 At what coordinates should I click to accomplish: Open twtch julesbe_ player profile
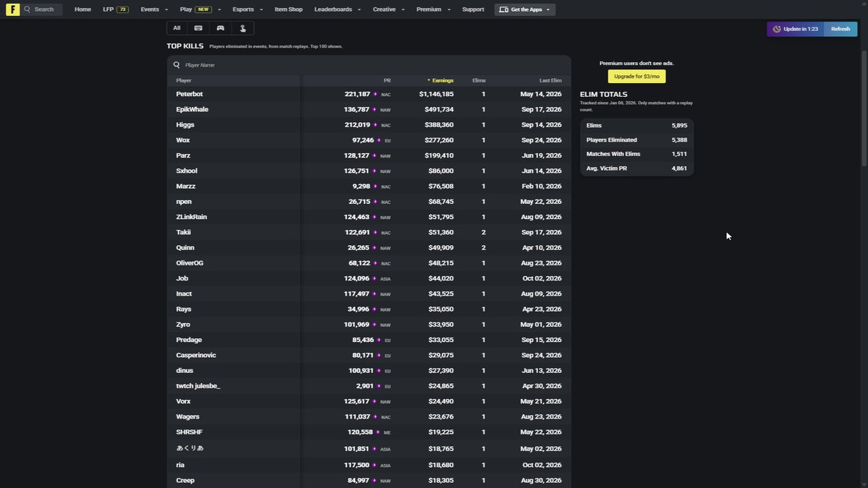click(198, 386)
